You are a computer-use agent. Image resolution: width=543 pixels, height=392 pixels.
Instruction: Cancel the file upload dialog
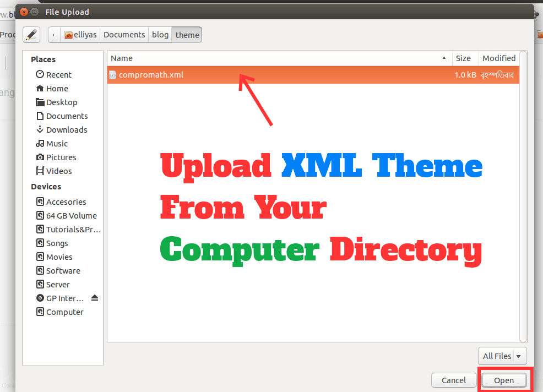click(x=453, y=380)
